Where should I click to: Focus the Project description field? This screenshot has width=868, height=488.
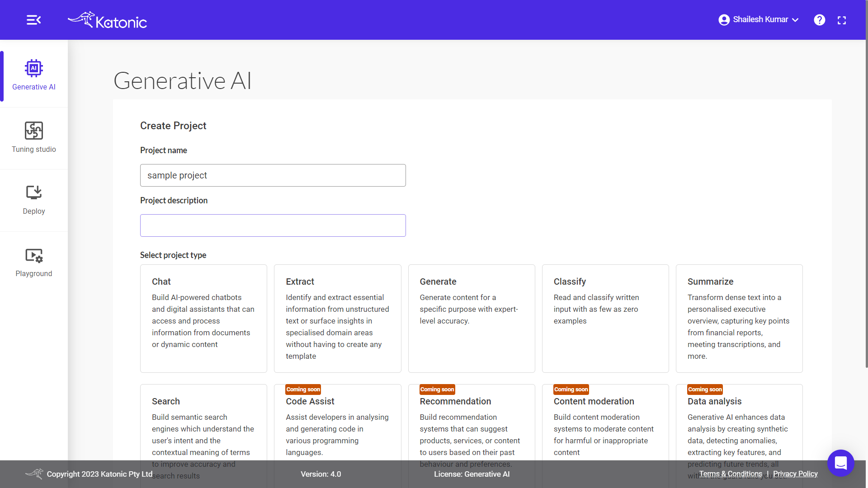[x=273, y=225]
